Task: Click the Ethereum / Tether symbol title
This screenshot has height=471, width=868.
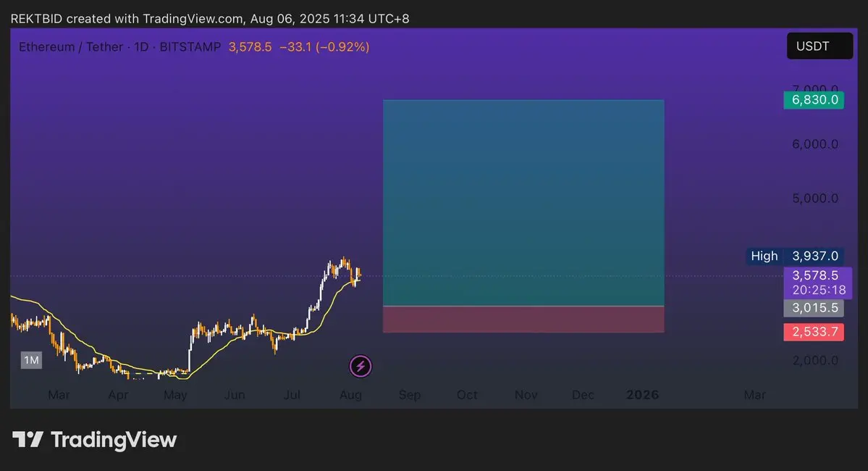Action: [x=70, y=47]
